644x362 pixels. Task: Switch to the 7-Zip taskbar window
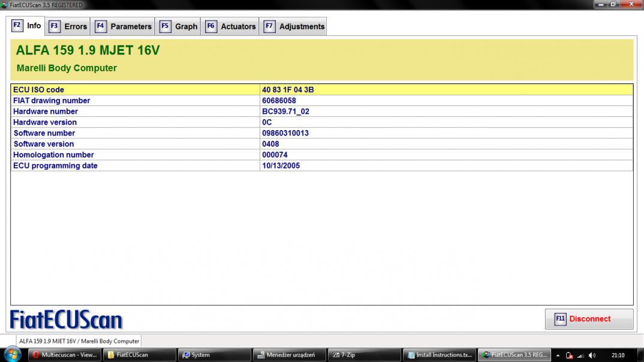(364, 355)
